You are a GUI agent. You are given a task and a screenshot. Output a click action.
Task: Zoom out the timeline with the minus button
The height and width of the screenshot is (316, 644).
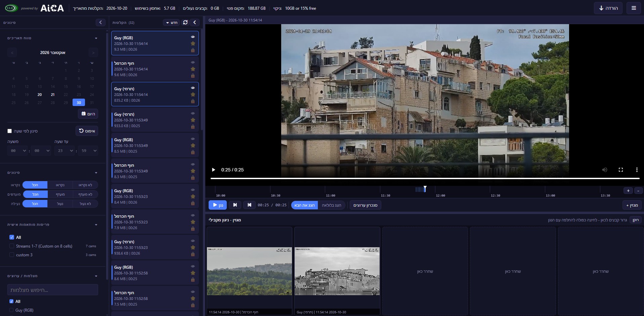(638, 191)
